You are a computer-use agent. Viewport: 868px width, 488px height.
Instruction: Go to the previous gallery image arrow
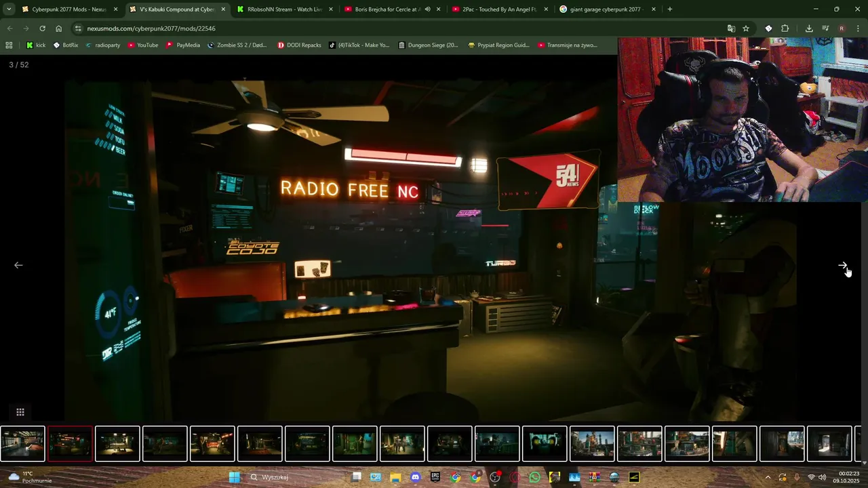pos(18,265)
